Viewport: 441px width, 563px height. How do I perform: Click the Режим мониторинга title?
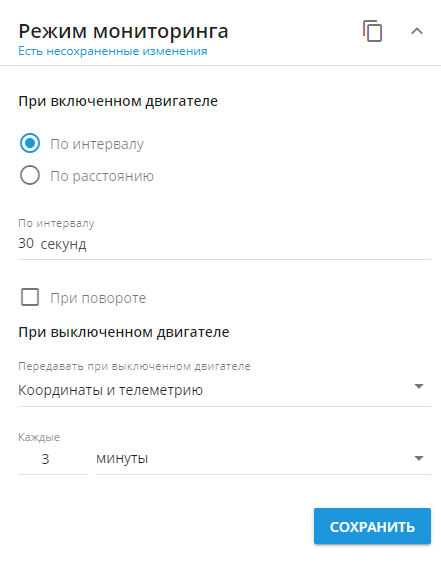click(x=123, y=31)
